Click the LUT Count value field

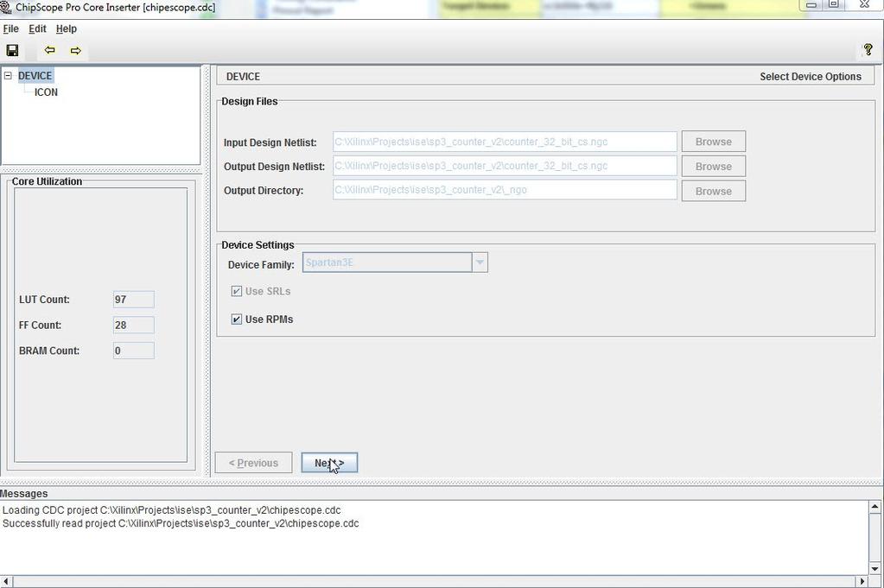tap(134, 300)
